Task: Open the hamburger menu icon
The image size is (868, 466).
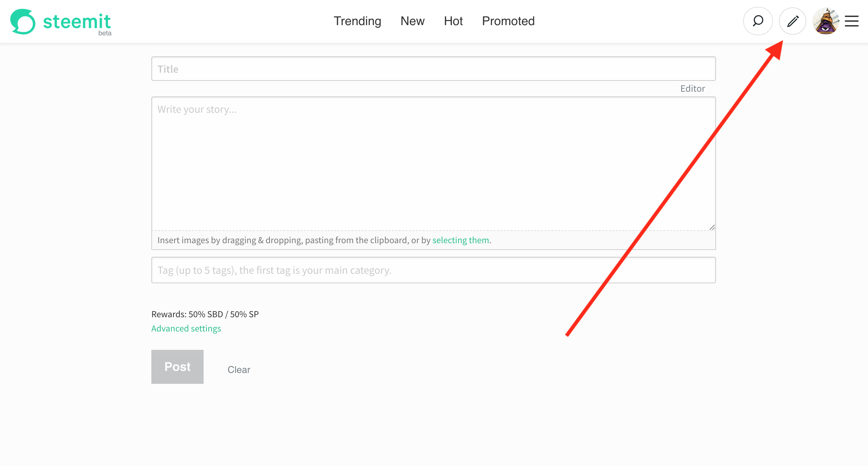Action: 852,21
